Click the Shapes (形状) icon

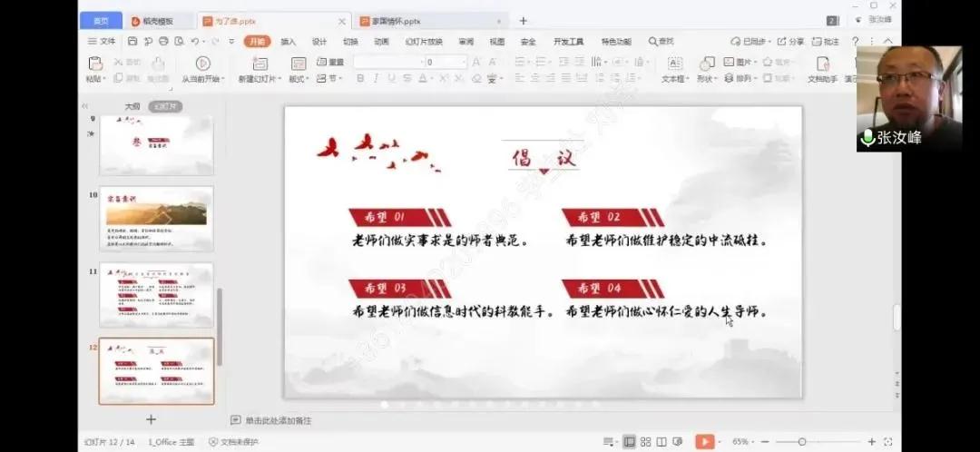704,64
